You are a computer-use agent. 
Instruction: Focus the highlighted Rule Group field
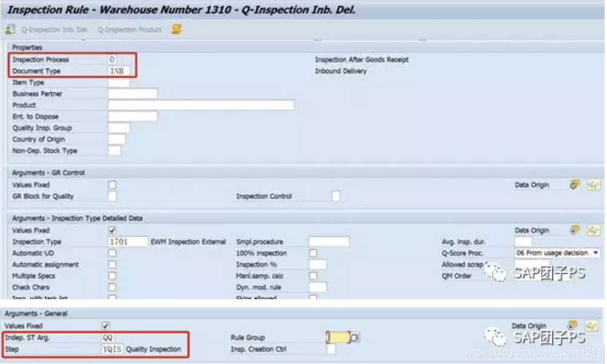[x=338, y=338]
